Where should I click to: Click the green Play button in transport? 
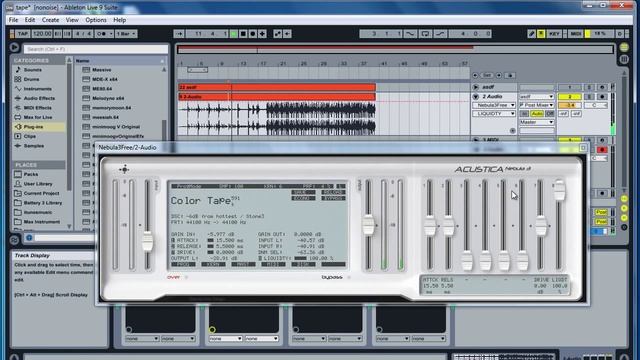(x=234, y=34)
